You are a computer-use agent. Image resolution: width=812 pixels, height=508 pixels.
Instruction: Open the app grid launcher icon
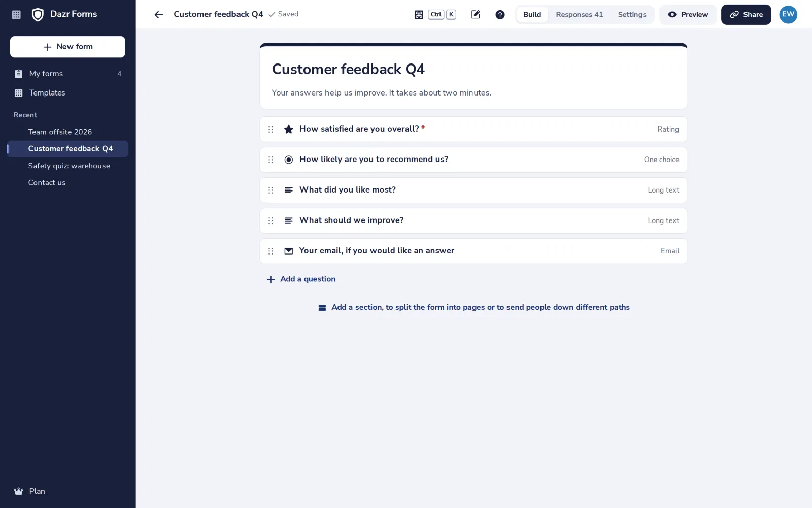point(16,15)
